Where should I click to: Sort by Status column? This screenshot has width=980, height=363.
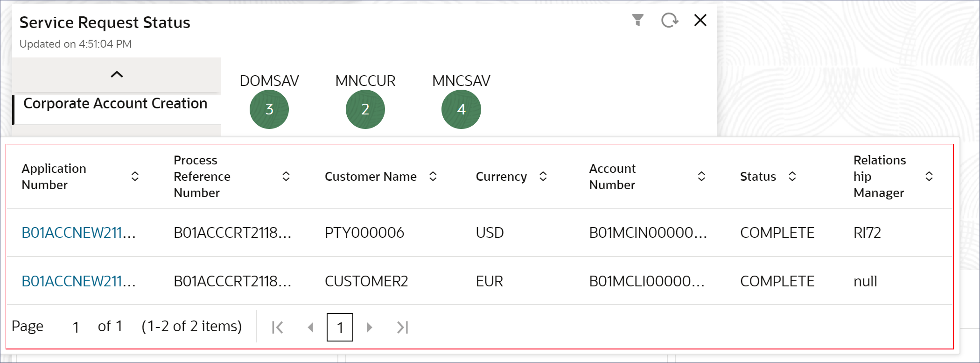pyautogui.click(x=792, y=177)
